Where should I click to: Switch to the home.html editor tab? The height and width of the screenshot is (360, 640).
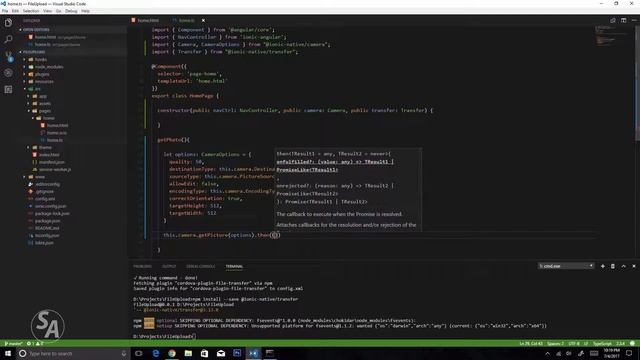tap(148, 20)
